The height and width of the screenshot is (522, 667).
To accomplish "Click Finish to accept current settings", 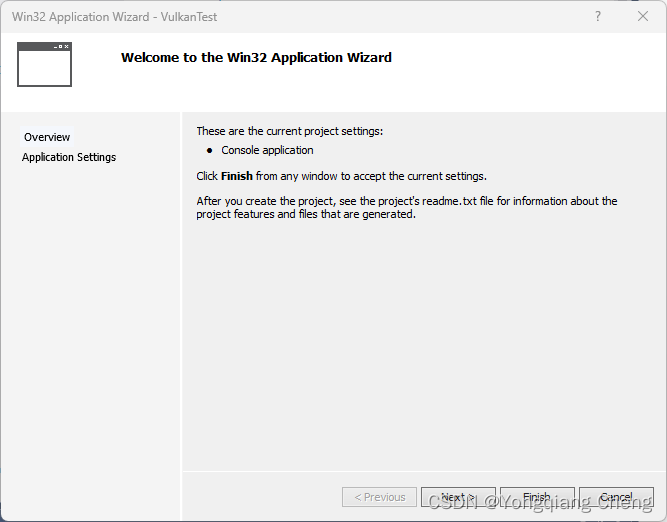I will tap(537, 497).
